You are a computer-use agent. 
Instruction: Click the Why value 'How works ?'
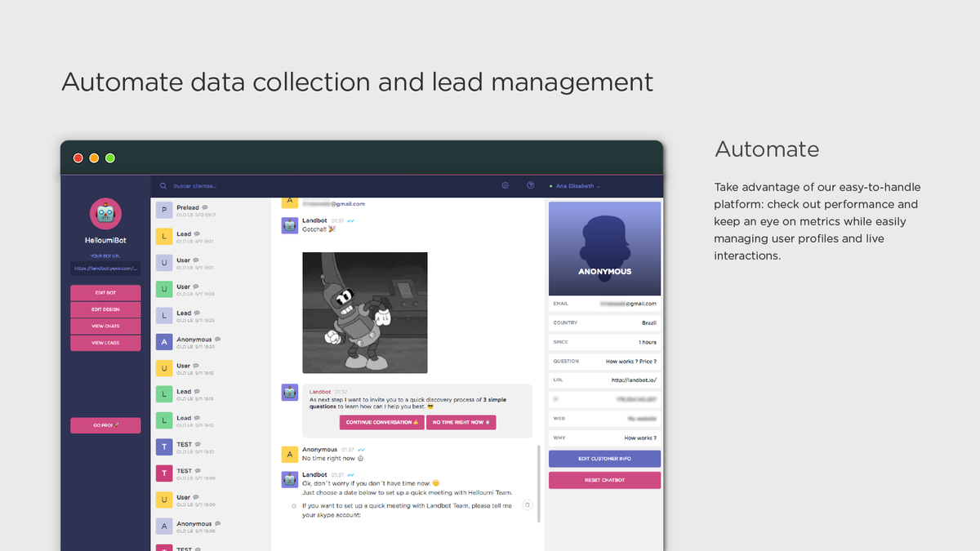point(640,438)
